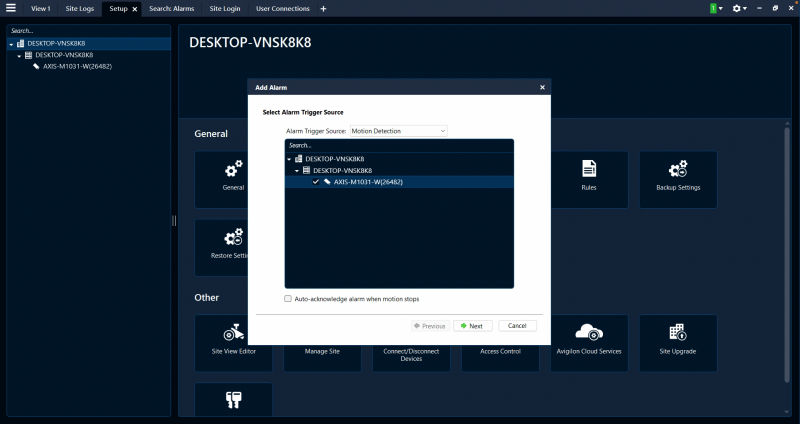This screenshot has height=424, width=800.
Task: Go to the User Connections tab
Action: coord(283,9)
